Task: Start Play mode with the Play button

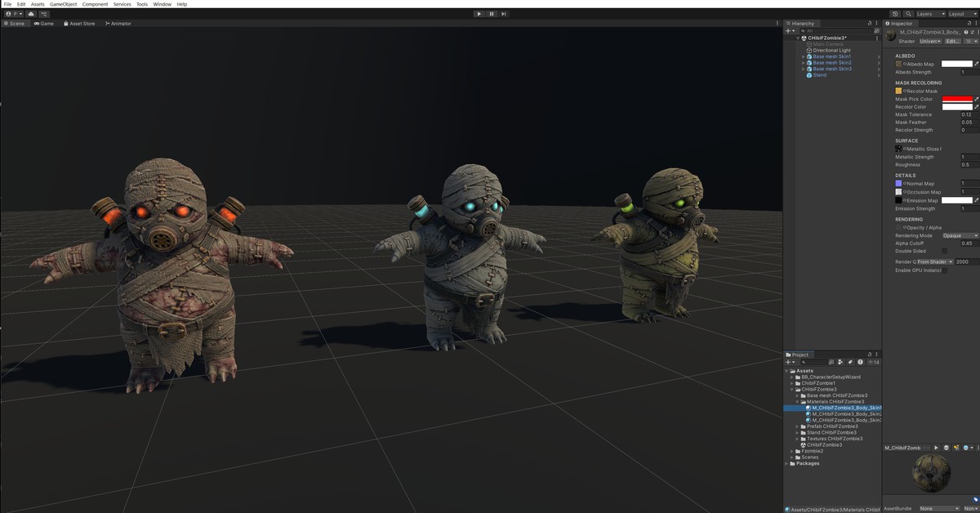Action: (479, 14)
